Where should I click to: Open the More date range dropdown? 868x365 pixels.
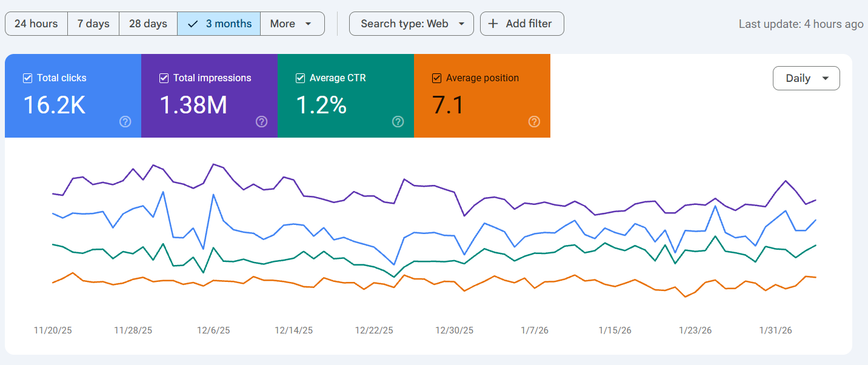(x=292, y=24)
